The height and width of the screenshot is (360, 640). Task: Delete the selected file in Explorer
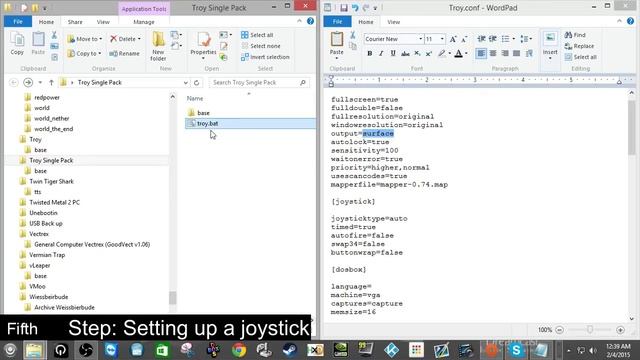[x=125, y=39]
